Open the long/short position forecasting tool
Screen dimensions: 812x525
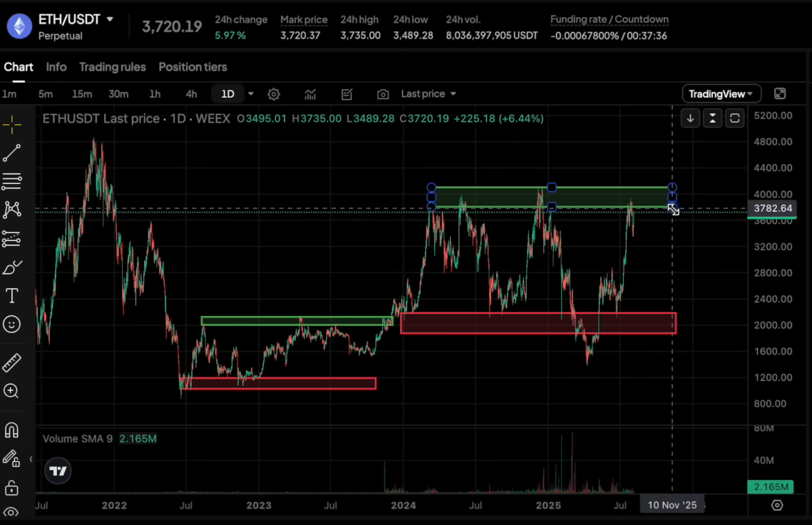[11, 238]
